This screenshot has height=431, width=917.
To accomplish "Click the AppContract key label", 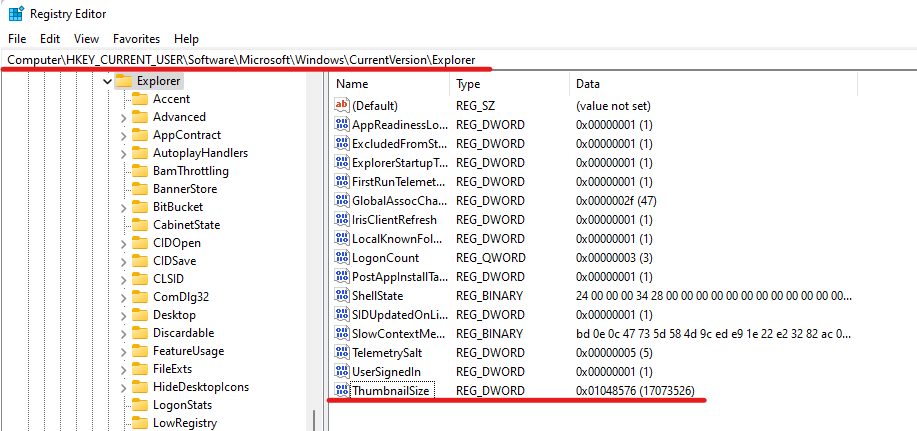I will [x=187, y=135].
